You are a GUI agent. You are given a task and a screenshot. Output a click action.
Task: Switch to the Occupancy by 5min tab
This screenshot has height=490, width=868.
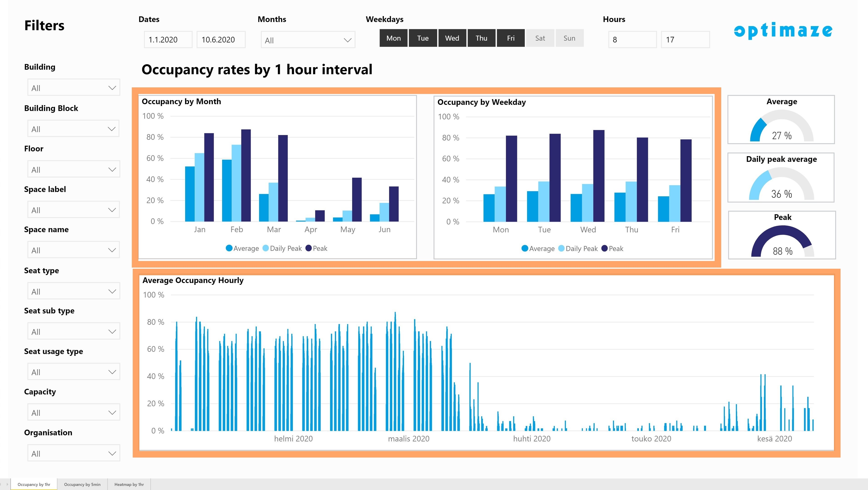[82, 484]
